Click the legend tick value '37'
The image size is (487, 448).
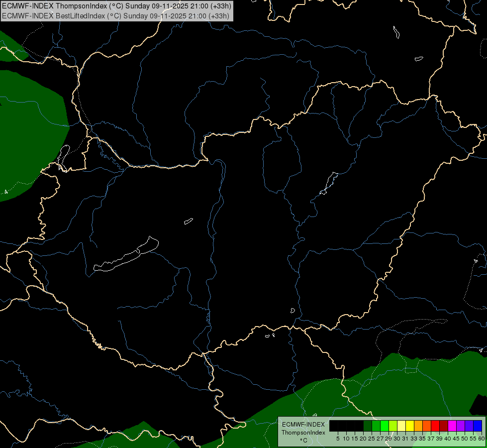point(431,439)
